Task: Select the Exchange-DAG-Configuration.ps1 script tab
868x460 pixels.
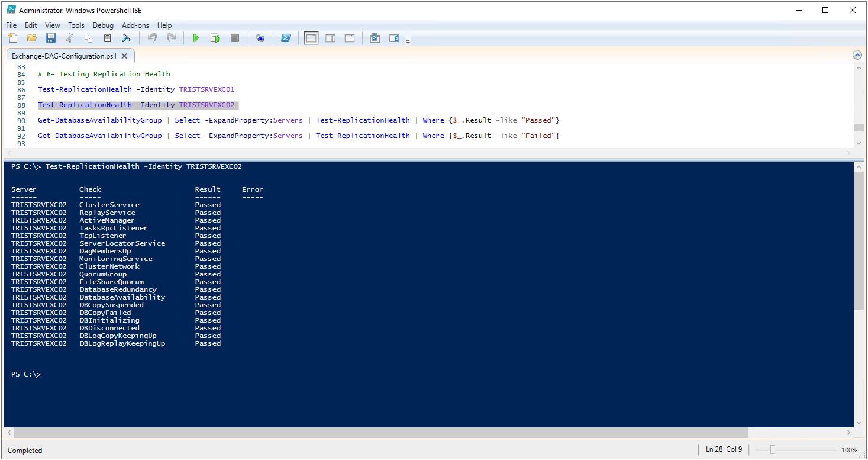Action: (x=64, y=56)
